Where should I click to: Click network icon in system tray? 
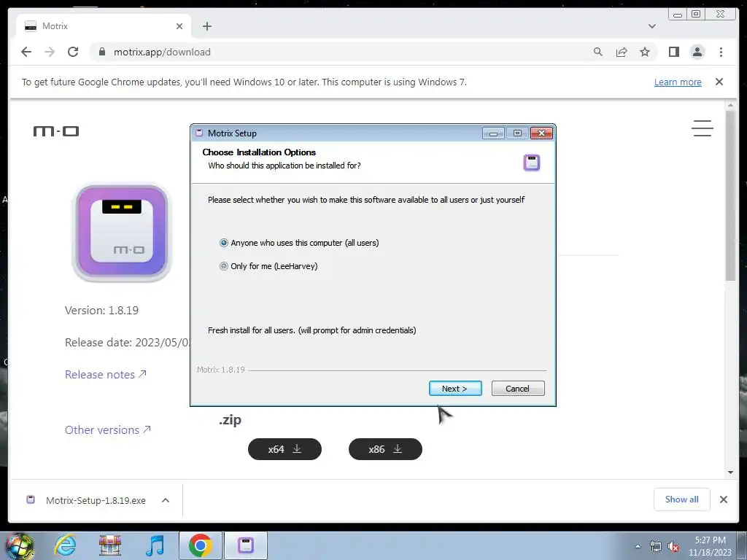coord(656,546)
